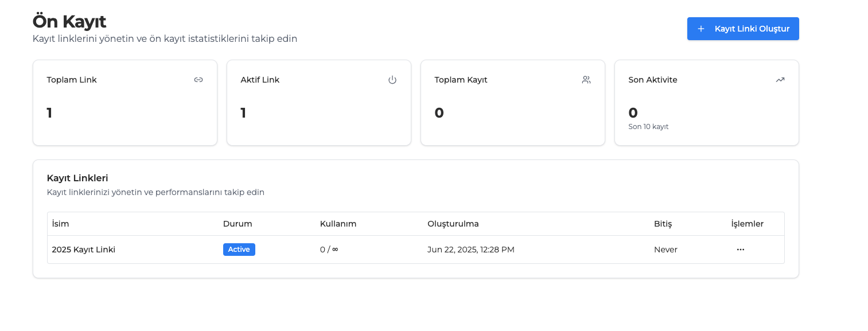Click the power icon in Aktif Link card
Screen dimensions: 868x331
392,80
